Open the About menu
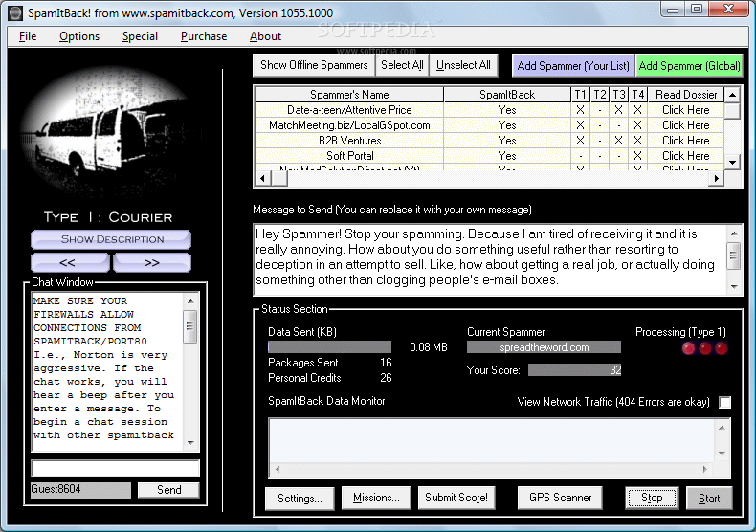The image size is (756, 532). click(265, 36)
